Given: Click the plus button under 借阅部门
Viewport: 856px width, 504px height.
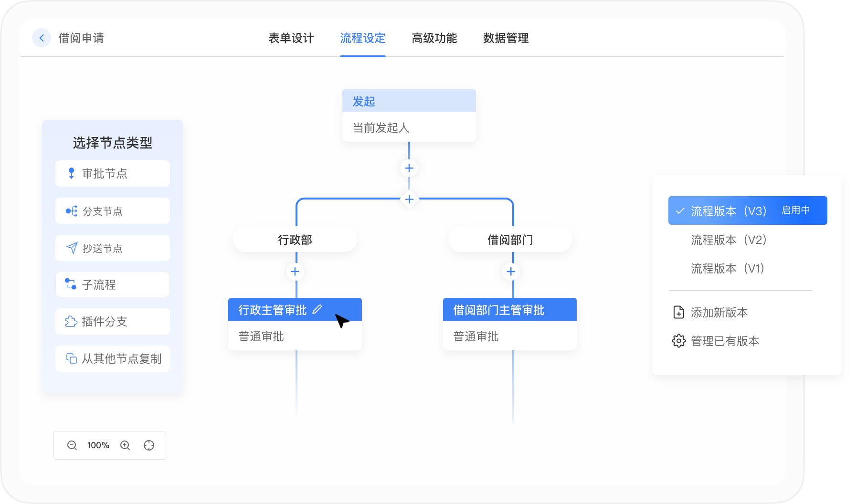Looking at the screenshot, I should [x=511, y=272].
